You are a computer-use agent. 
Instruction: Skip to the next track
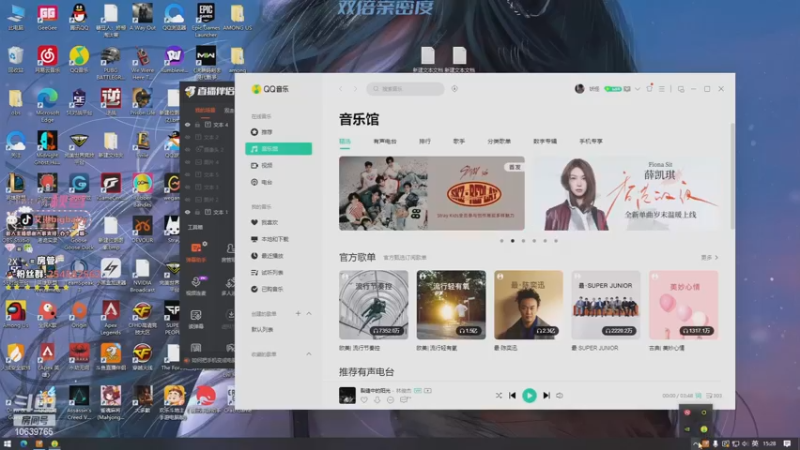pos(546,395)
